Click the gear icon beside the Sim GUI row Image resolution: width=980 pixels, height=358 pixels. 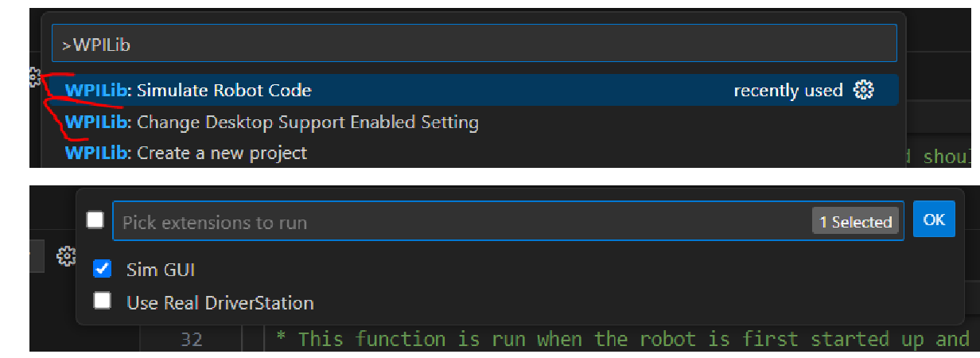[x=66, y=256]
